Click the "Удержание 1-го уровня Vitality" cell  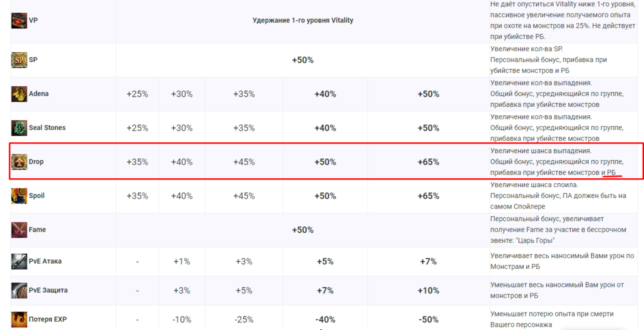coord(303,21)
